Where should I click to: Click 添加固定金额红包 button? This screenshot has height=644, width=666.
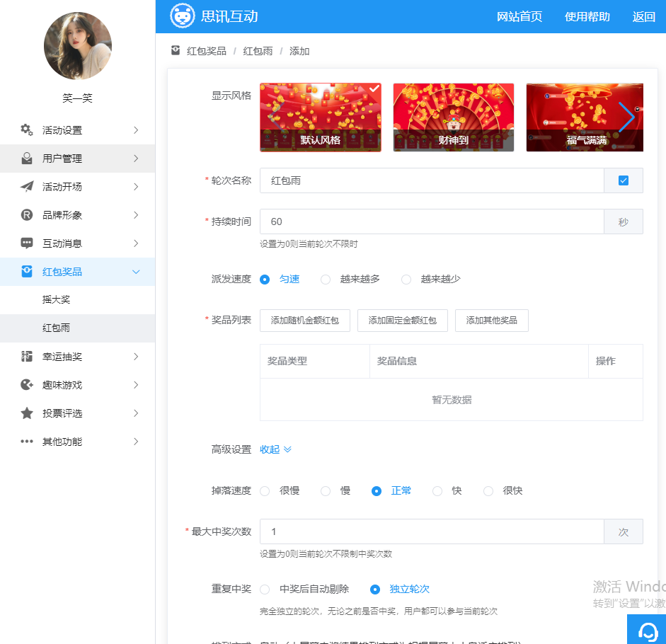(x=403, y=321)
